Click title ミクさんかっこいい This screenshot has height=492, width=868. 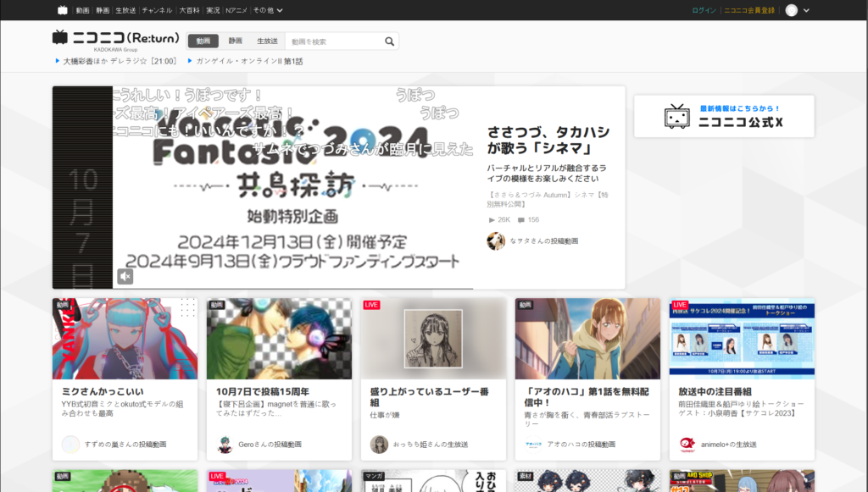click(x=103, y=391)
